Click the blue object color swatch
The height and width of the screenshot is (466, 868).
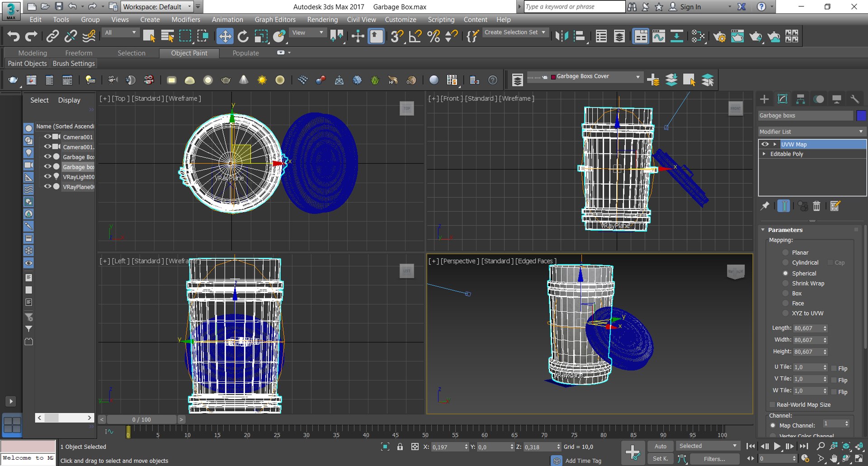[861, 115]
